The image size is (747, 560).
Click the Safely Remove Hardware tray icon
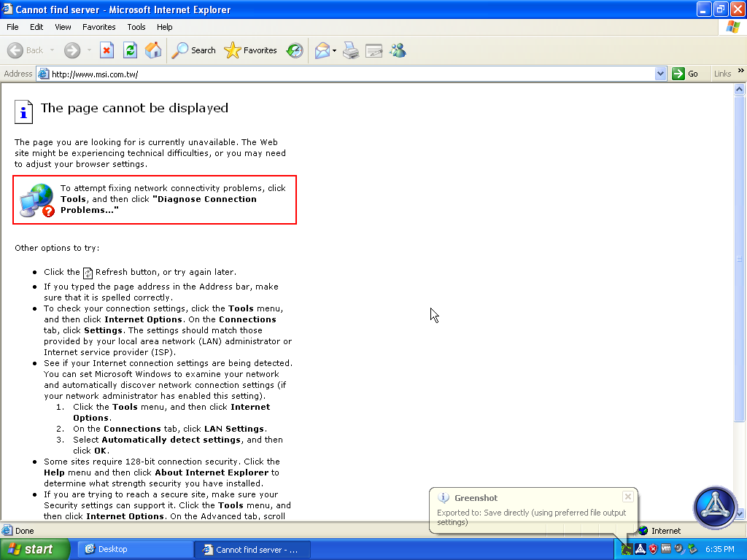[x=692, y=549]
